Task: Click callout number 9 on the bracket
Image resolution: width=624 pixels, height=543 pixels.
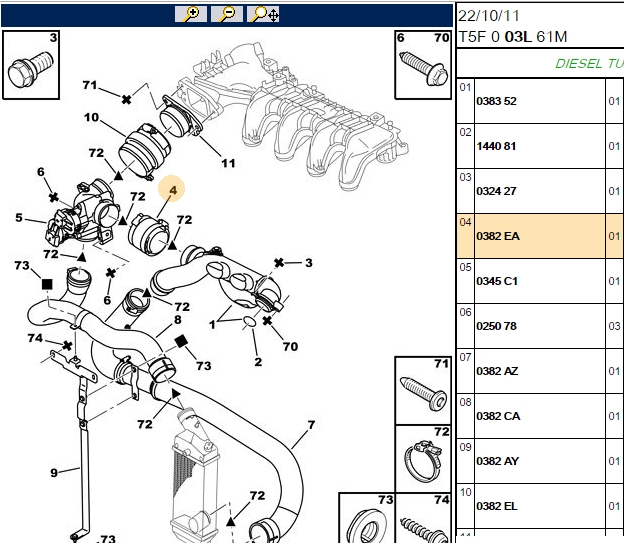Action: pyautogui.click(x=54, y=473)
